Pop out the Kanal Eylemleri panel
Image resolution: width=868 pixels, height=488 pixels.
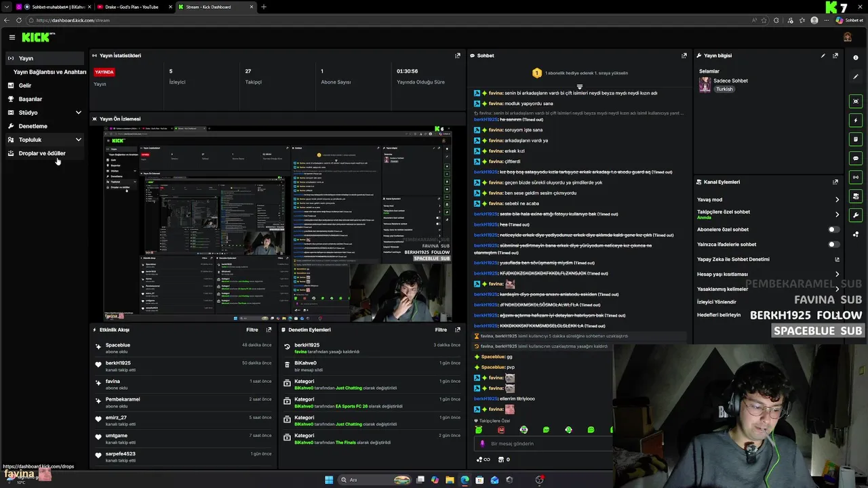point(835,182)
